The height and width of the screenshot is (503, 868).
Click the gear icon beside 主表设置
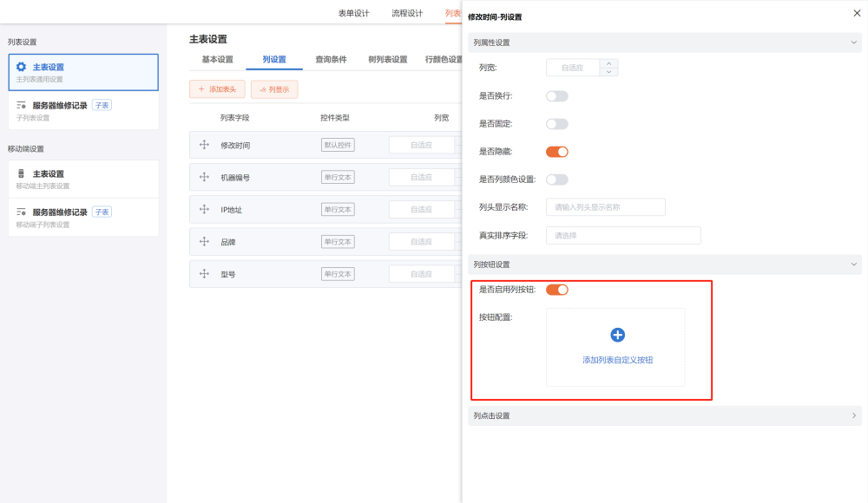[22, 67]
